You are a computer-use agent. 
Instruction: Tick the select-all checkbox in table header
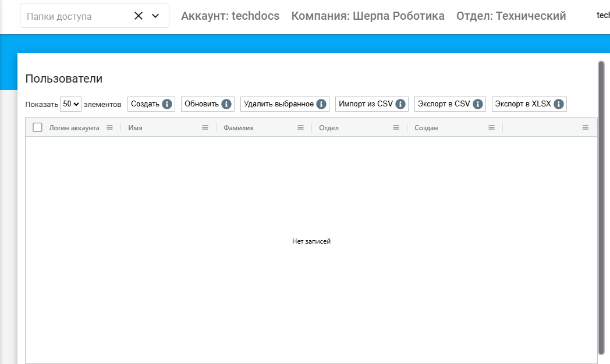(37, 127)
